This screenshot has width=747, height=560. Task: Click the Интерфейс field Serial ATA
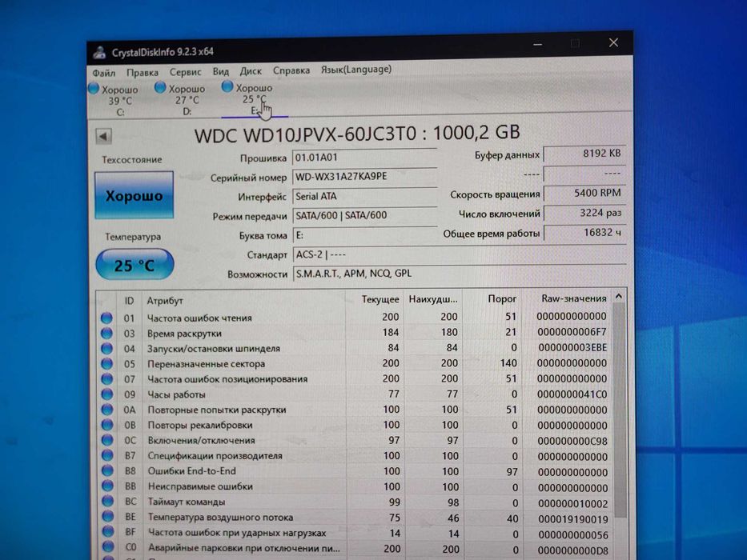364,196
